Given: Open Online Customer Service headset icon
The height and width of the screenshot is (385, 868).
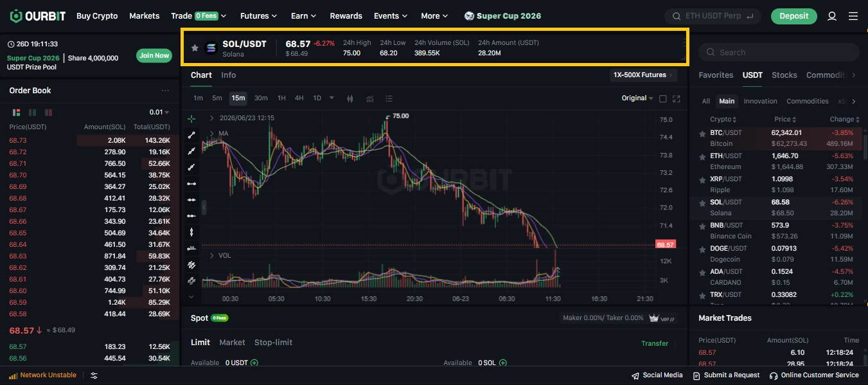Looking at the screenshot, I should [x=774, y=375].
